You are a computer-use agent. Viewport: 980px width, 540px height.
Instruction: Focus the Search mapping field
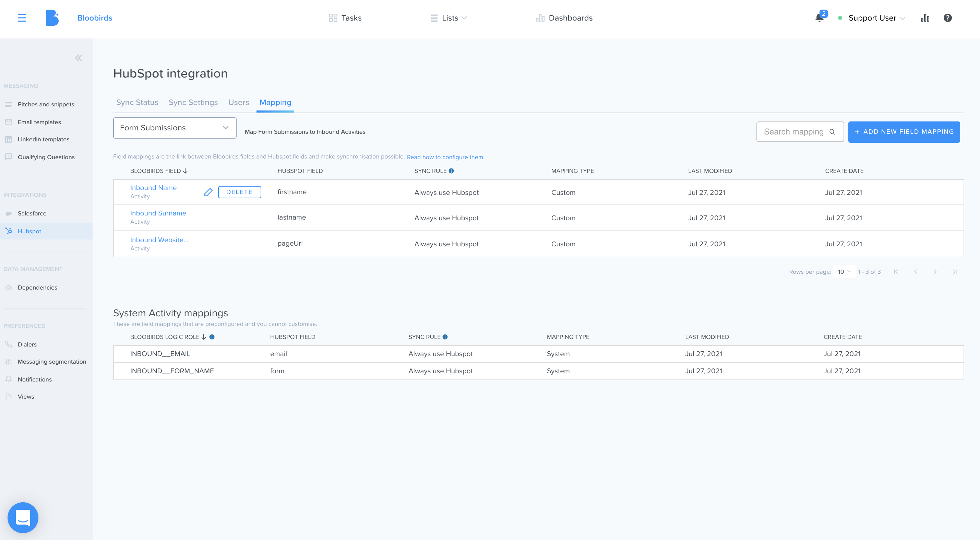tap(800, 132)
